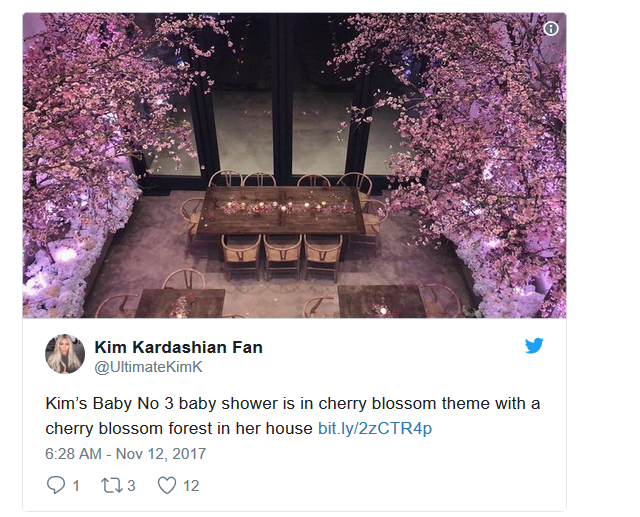Click the info icon on the photo
This screenshot has width=640, height=517.
551,29
